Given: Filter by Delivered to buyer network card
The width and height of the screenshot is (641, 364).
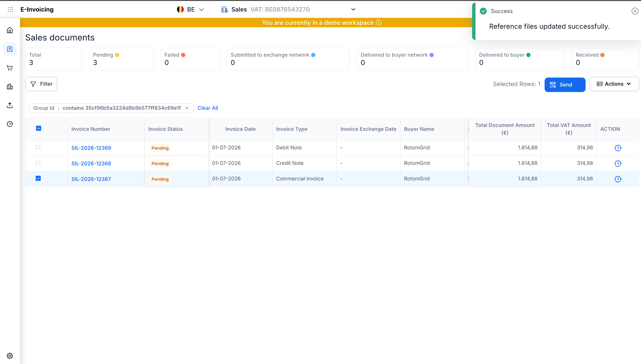Looking at the screenshot, I should coord(413,59).
